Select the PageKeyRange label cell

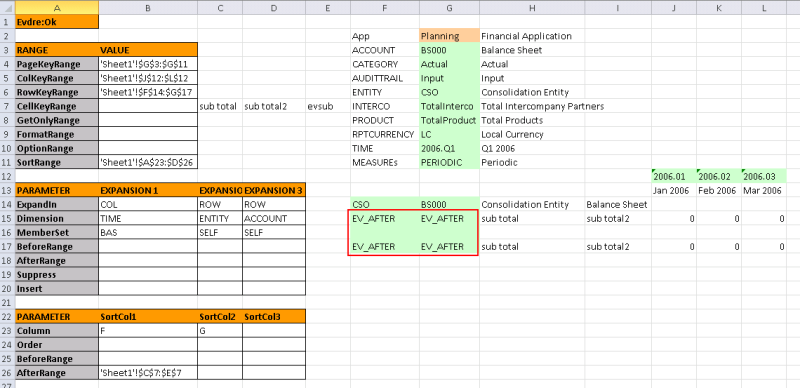pyautogui.click(x=57, y=64)
